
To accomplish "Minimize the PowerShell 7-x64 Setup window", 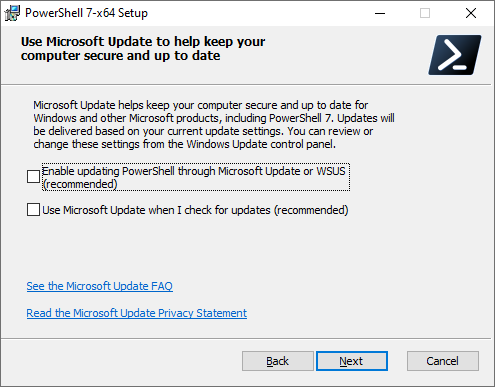I will [380, 13].
